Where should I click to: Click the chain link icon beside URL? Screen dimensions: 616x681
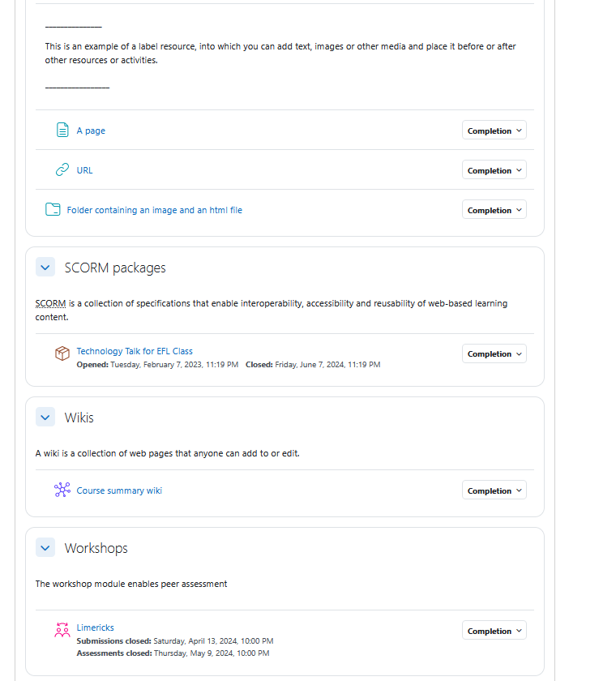pyautogui.click(x=62, y=169)
